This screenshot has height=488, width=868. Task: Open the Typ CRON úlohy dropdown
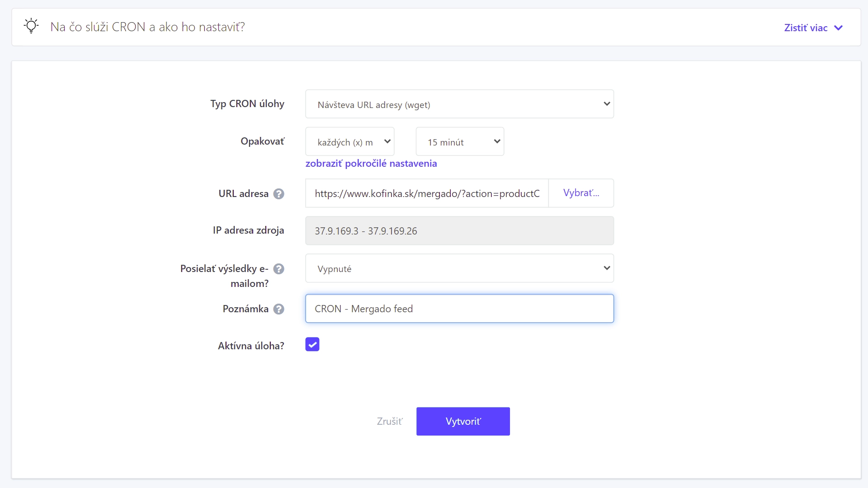[x=459, y=104]
